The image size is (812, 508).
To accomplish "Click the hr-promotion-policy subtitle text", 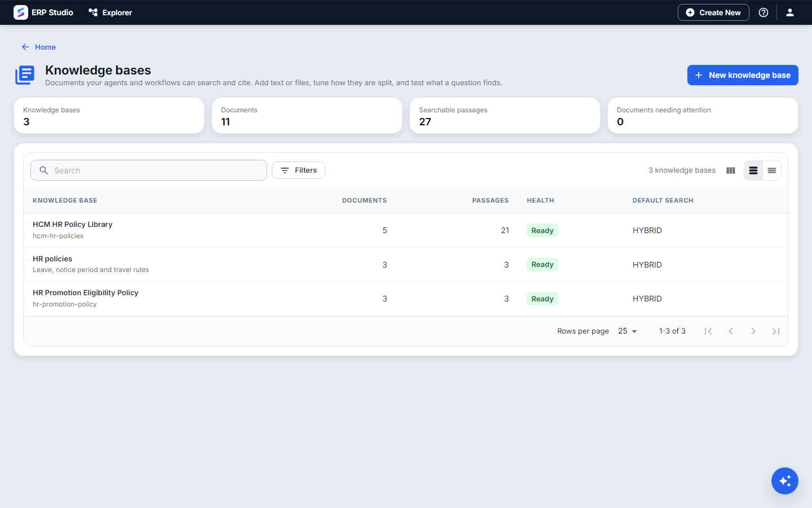I will click(65, 304).
